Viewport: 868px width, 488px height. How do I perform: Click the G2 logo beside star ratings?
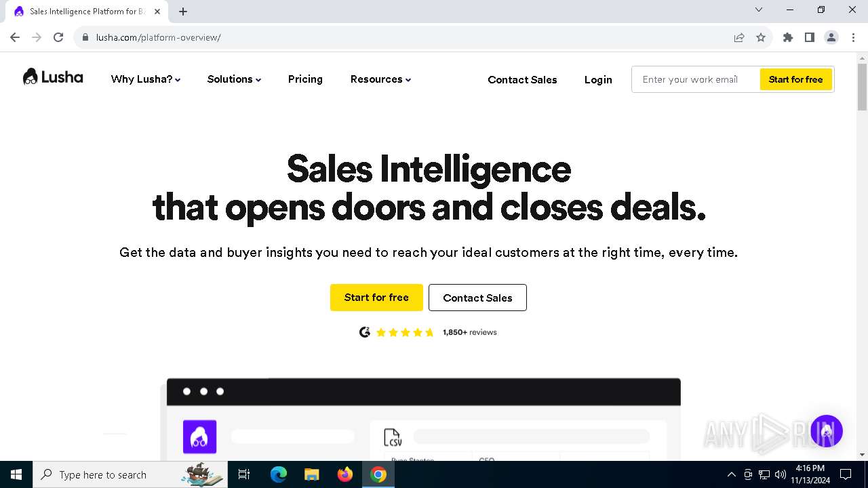(x=365, y=332)
